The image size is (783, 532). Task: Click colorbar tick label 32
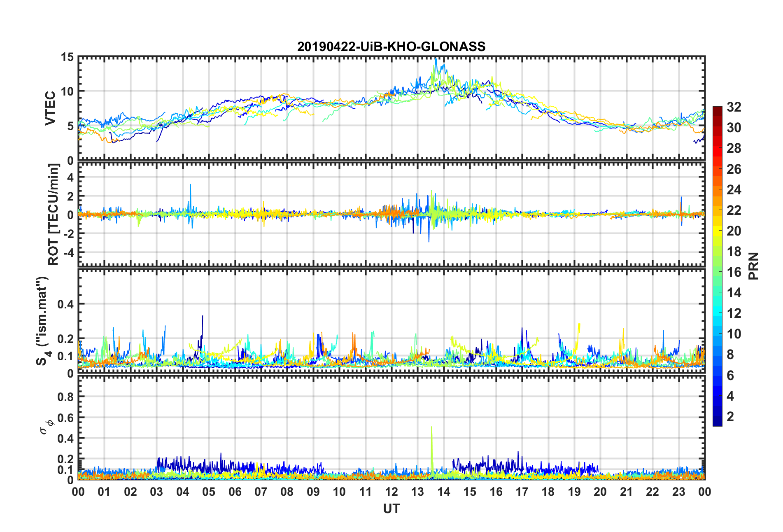point(734,107)
